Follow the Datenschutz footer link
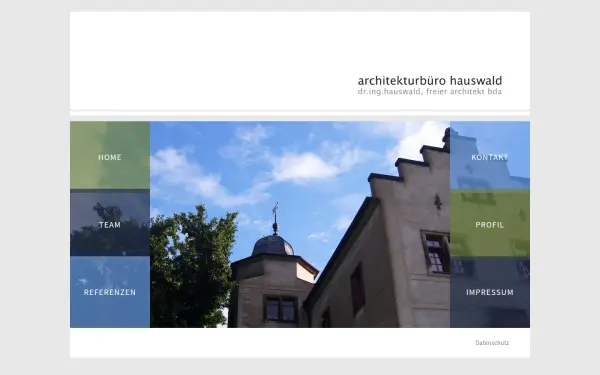Viewport: 600px width, 375px height. (492, 343)
